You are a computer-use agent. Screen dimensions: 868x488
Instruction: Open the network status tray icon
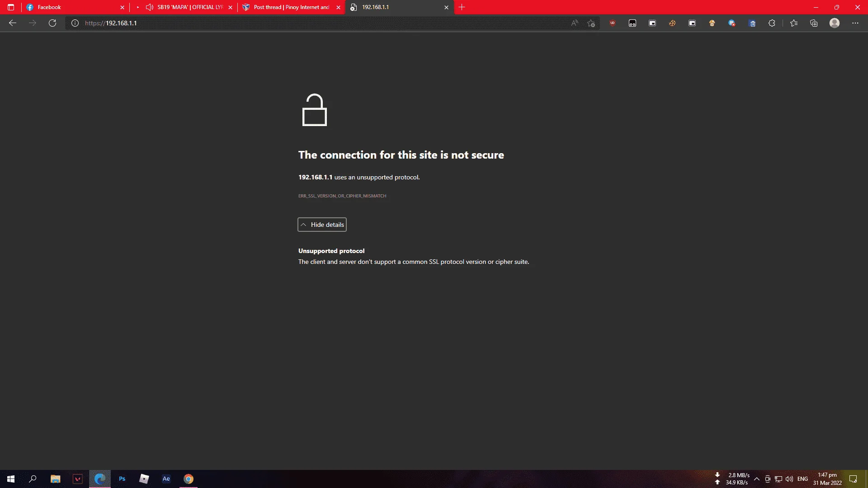[x=778, y=479]
